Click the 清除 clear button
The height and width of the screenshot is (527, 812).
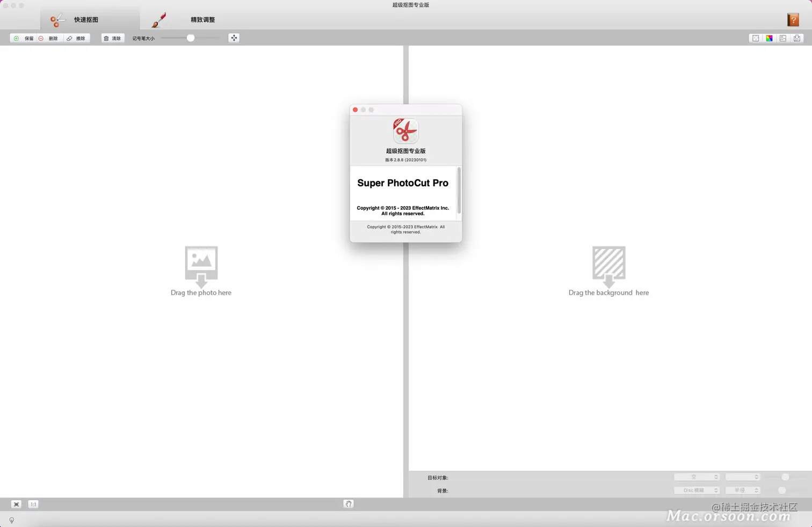[x=113, y=38]
